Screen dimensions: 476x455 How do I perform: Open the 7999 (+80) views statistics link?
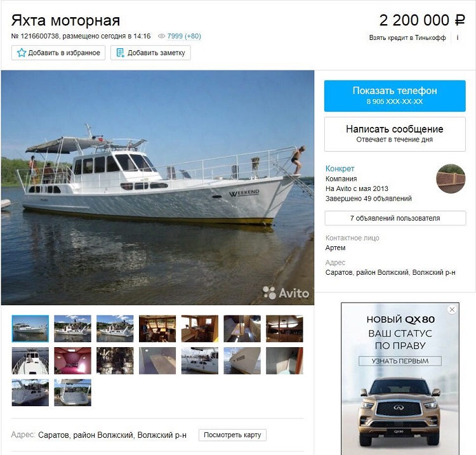click(183, 36)
